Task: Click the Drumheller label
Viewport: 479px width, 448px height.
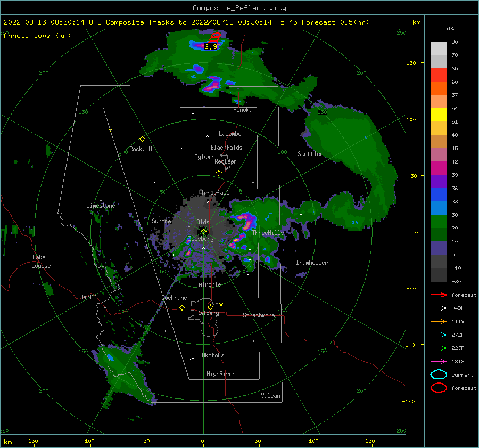Action: coord(312,263)
